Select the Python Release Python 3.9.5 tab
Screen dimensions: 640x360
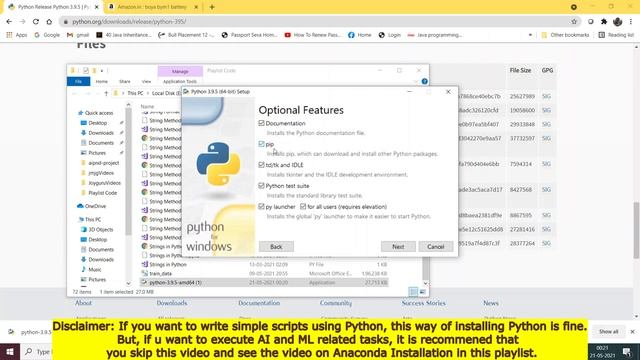click(x=52, y=7)
